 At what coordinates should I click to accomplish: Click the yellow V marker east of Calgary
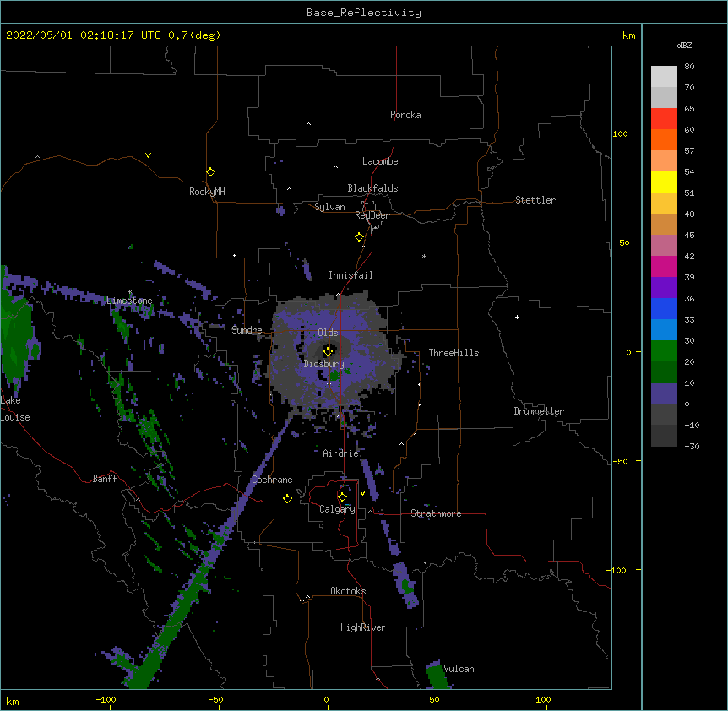click(x=362, y=493)
